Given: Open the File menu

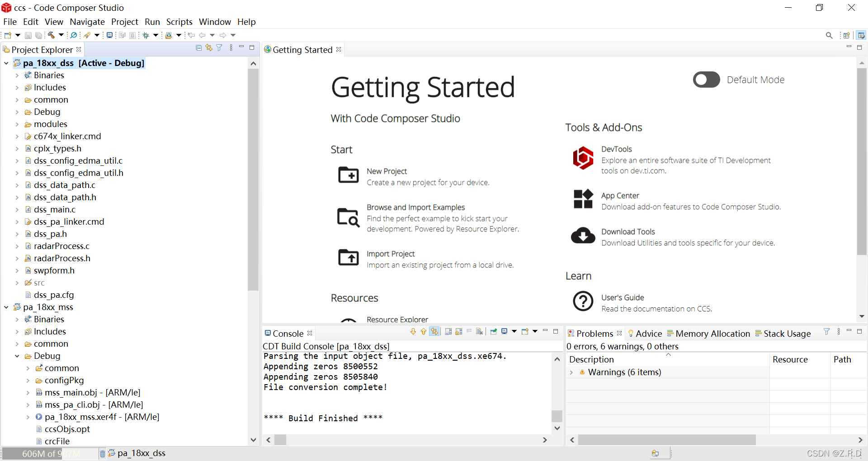Looking at the screenshot, I should (10, 22).
